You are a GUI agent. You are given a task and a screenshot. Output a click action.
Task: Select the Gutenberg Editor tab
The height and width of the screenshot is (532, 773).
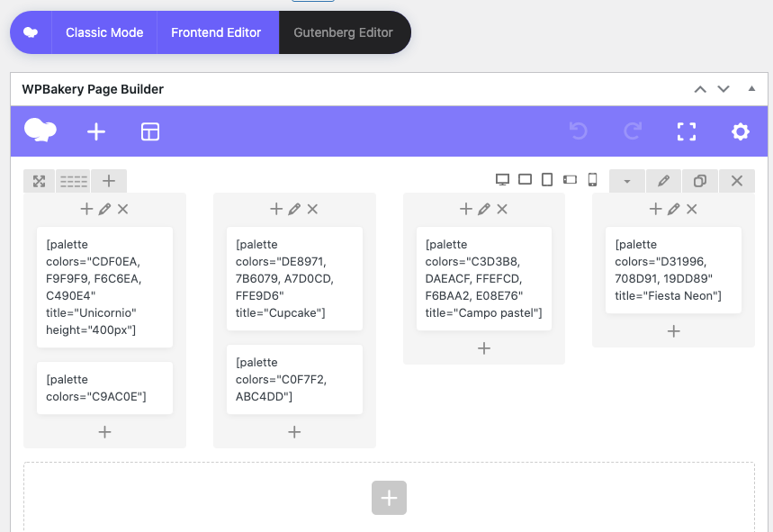(344, 32)
